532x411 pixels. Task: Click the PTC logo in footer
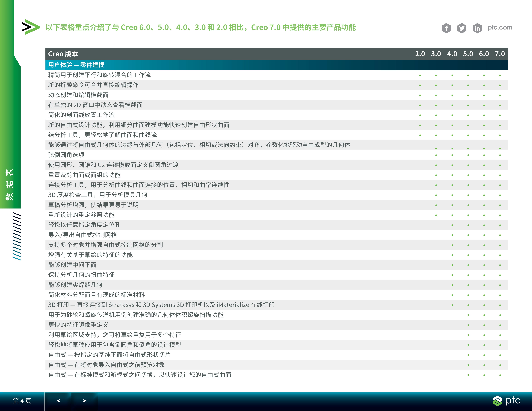coord(506,401)
